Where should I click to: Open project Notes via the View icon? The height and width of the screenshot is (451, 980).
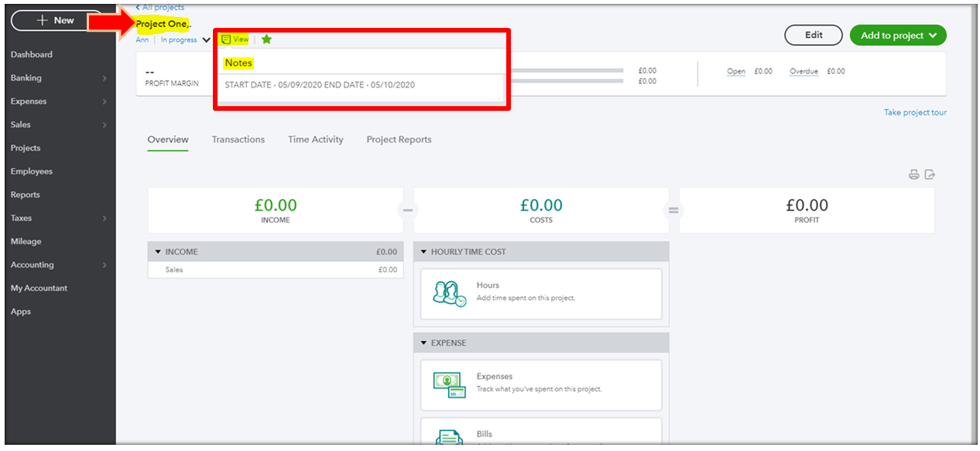pyautogui.click(x=235, y=39)
